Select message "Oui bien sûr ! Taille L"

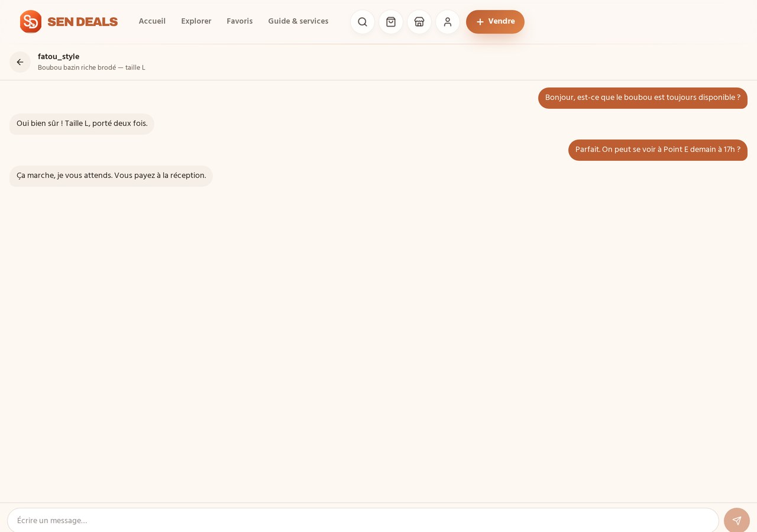point(82,124)
